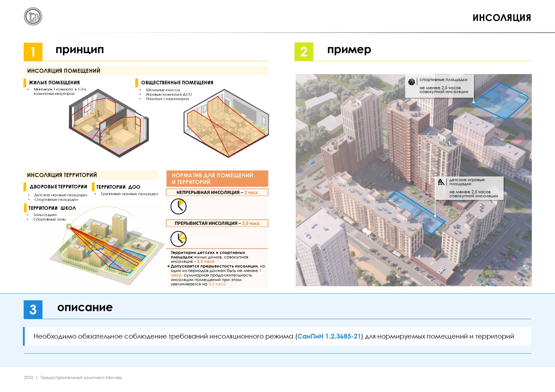Click the blue-outlined children's playground in courtyard
The image size is (555, 392).
pos(417,212)
